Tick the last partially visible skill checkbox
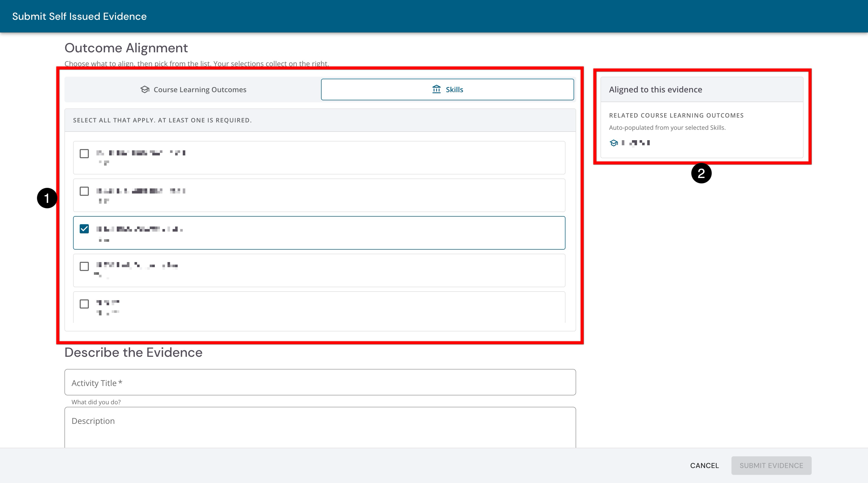Viewport: 868px width, 483px height. [x=84, y=304]
